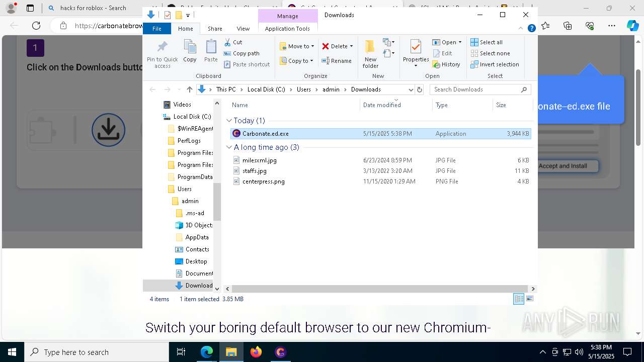
Task: Click Copy path in ribbon
Action: [242, 53]
